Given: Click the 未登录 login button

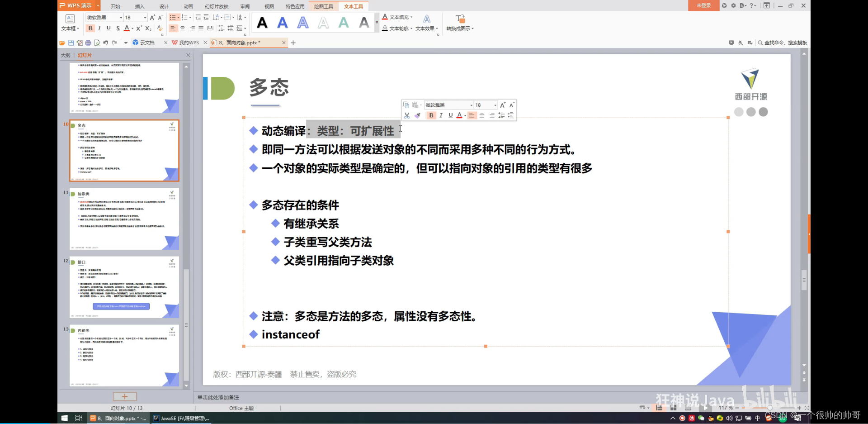Looking at the screenshot, I should click(703, 5).
